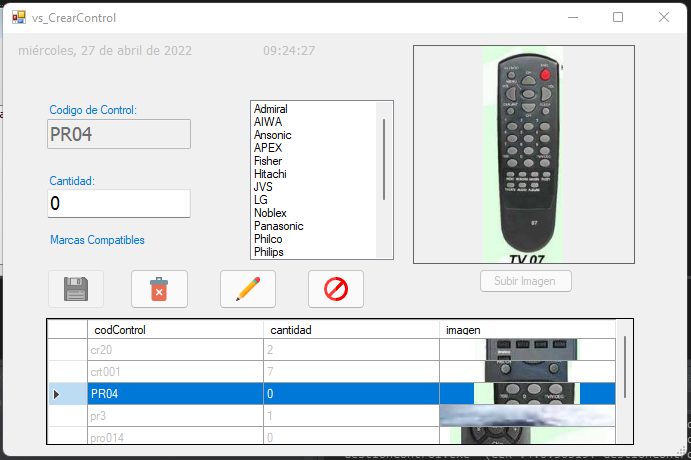Click the Codigo de Control field PR04
The image size is (691, 460).
(x=119, y=134)
